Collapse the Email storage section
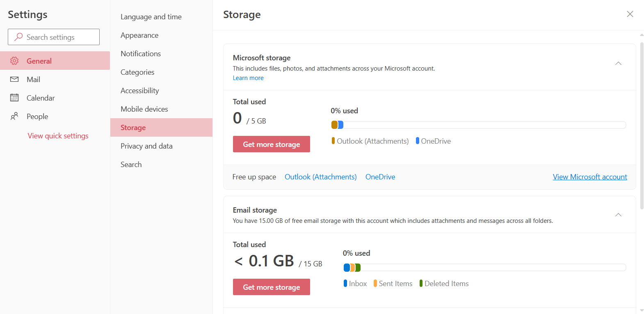Image resolution: width=644 pixels, height=314 pixels. pyautogui.click(x=618, y=215)
